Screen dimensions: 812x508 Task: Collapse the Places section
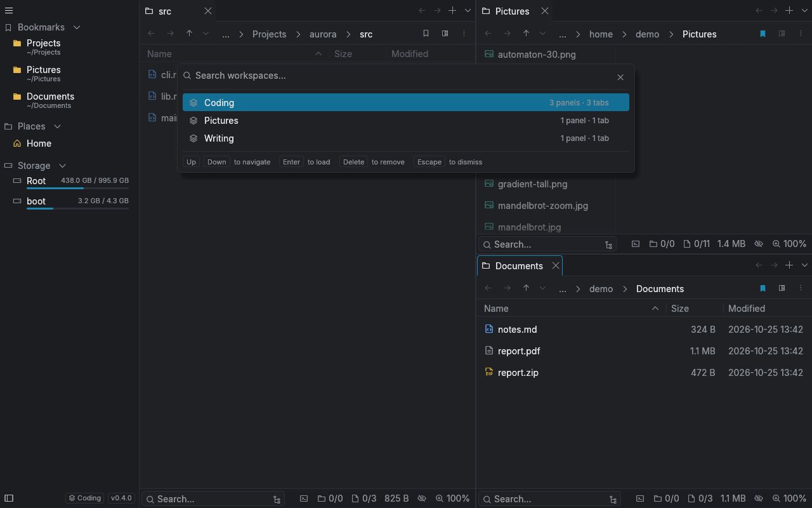tap(57, 126)
